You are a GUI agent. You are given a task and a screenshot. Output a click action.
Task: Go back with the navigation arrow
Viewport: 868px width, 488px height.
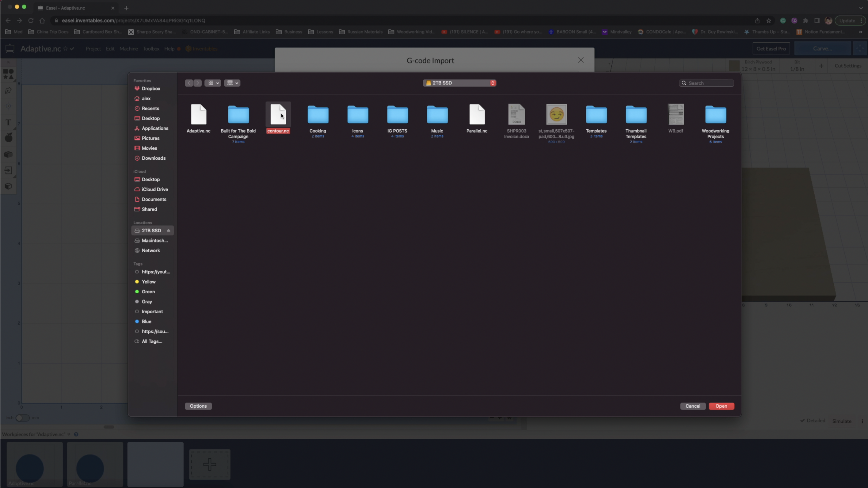tap(189, 83)
